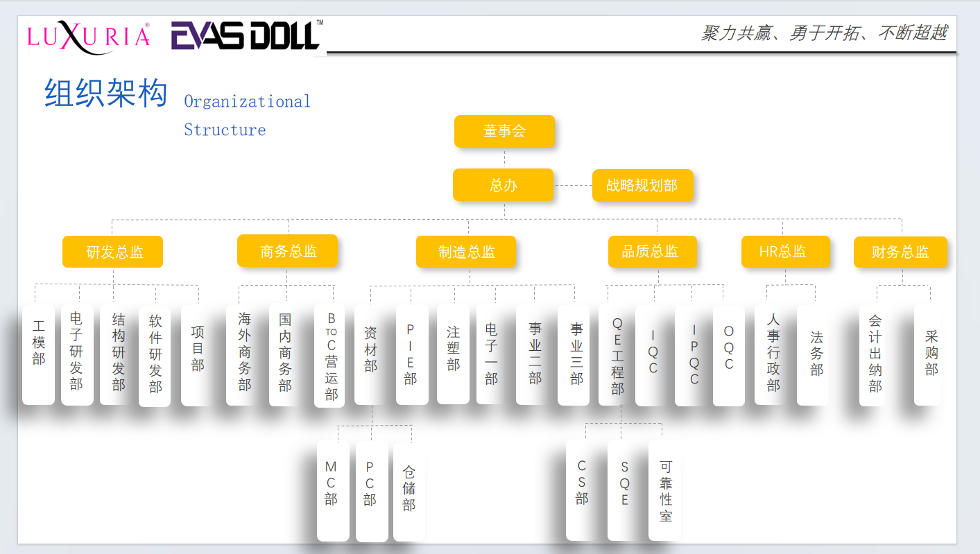Select the PIE部 department card
This screenshot has height=554, width=980.
(x=412, y=355)
